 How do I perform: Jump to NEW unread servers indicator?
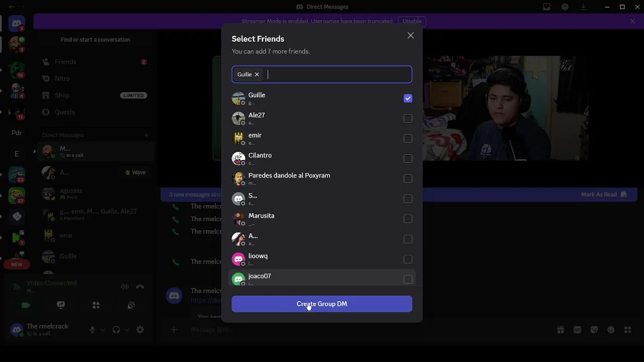pos(17,264)
